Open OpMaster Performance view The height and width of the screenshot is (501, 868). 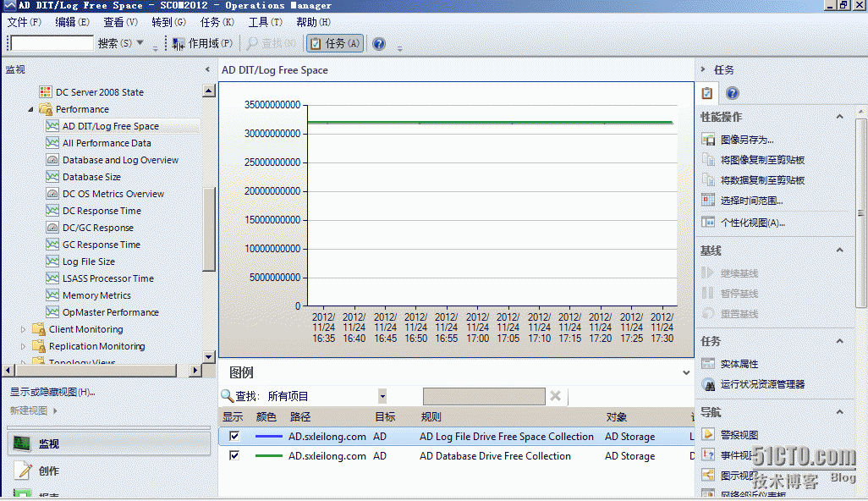coord(111,312)
